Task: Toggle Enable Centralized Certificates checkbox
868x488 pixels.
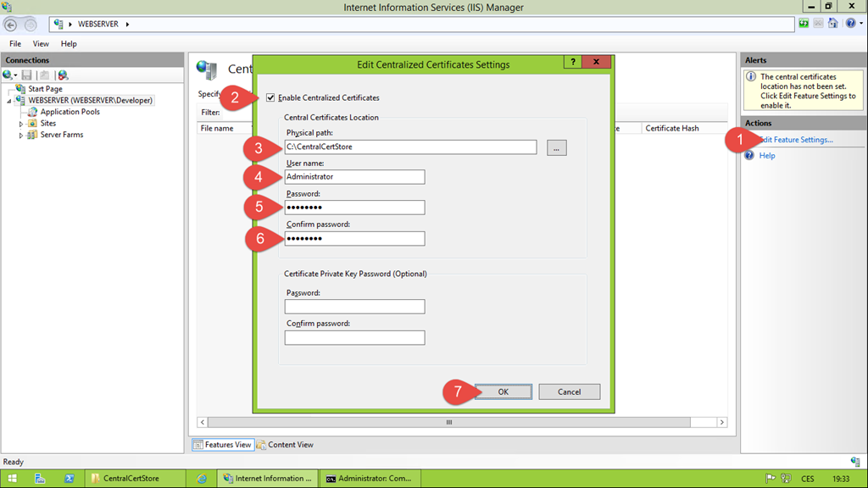Action: coord(270,98)
